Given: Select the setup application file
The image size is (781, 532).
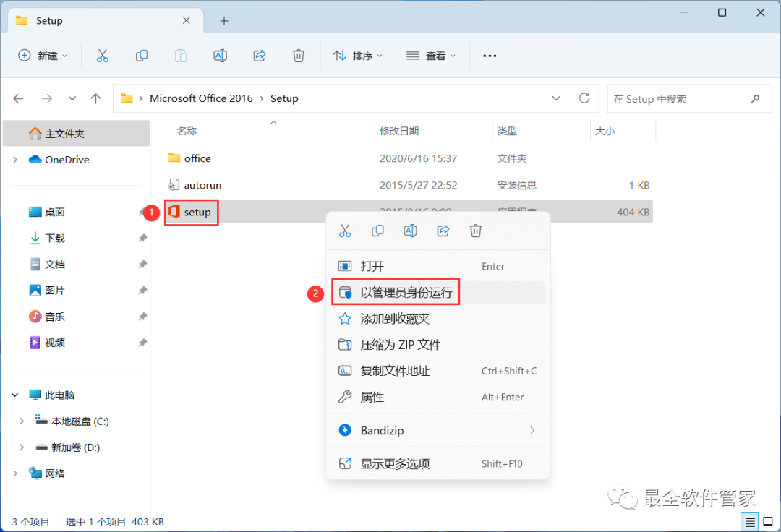Looking at the screenshot, I should [197, 212].
